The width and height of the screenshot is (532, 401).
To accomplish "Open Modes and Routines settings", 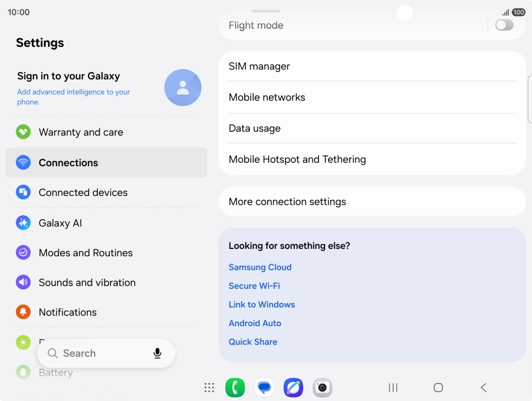I will click(x=106, y=252).
